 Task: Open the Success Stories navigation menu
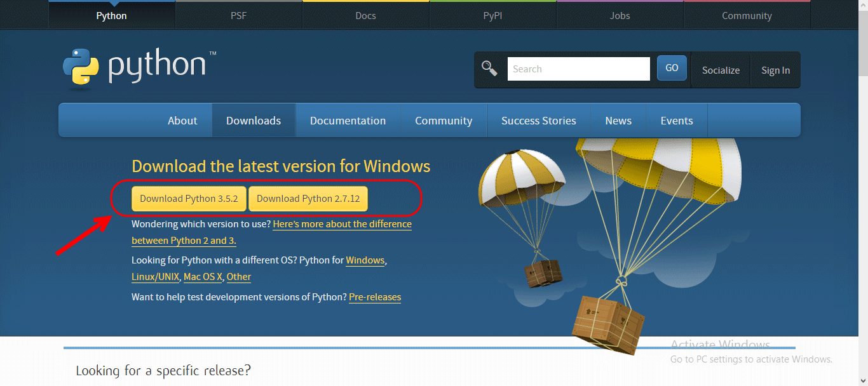[539, 121]
